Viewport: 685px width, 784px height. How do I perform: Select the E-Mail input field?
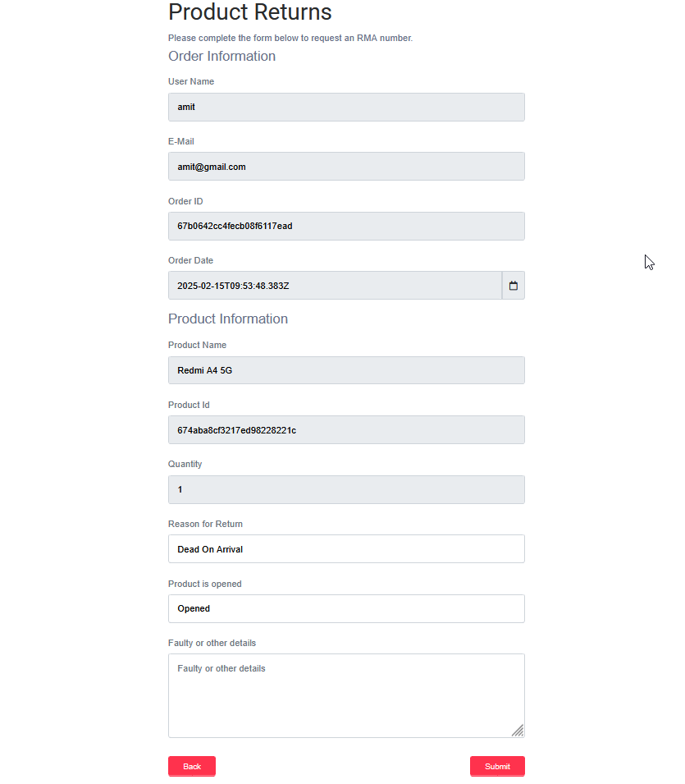click(346, 167)
